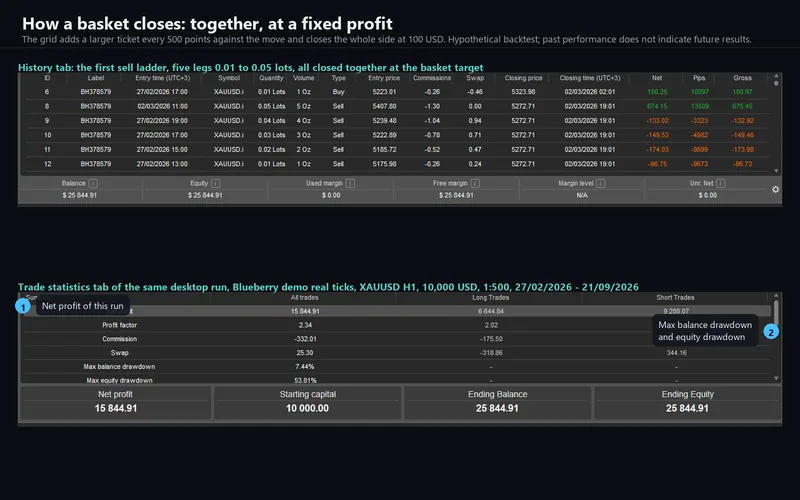Sort by the Entry price header
800x500 pixels.
pyautogui.click(x=384, y=78)
